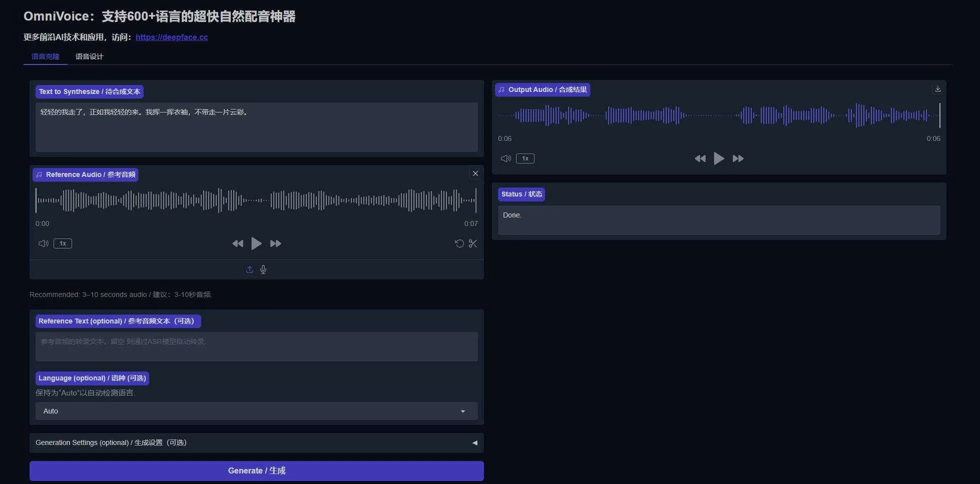Toggle 1x playback speed on reference audio

[63, 243]
